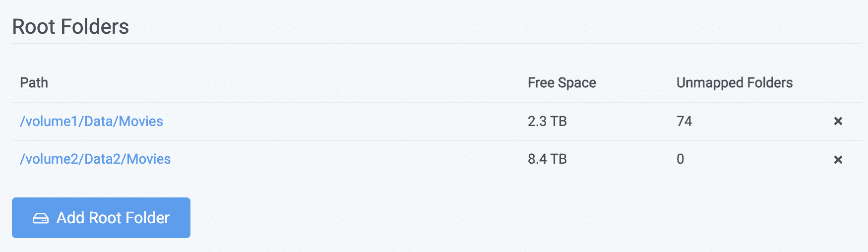Open the /volume2/Data2/Movies path link
868x252 pixels.
click(95, 159)
